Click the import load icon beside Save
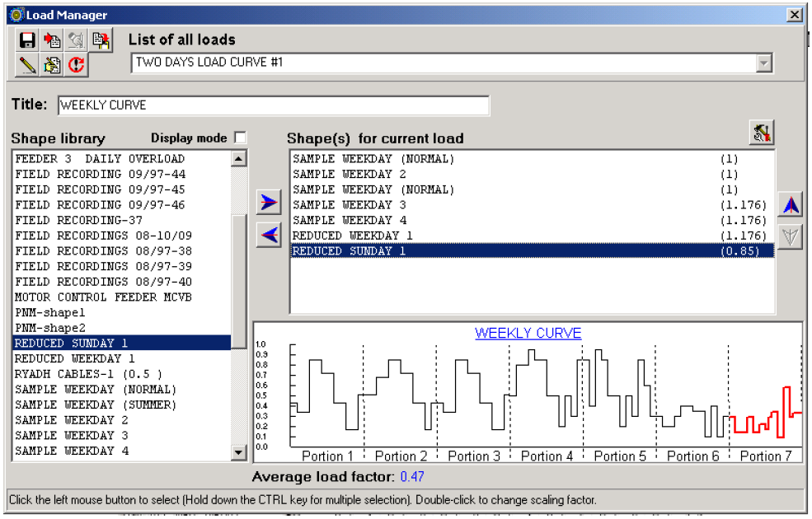Screen dimensions: 812x519 (52, 40)
